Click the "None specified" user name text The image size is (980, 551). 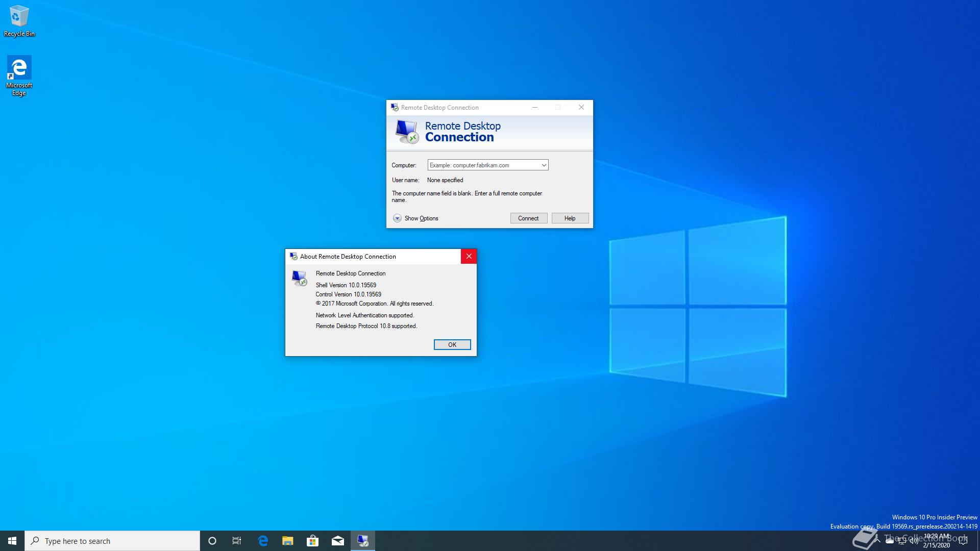point(445,180)
